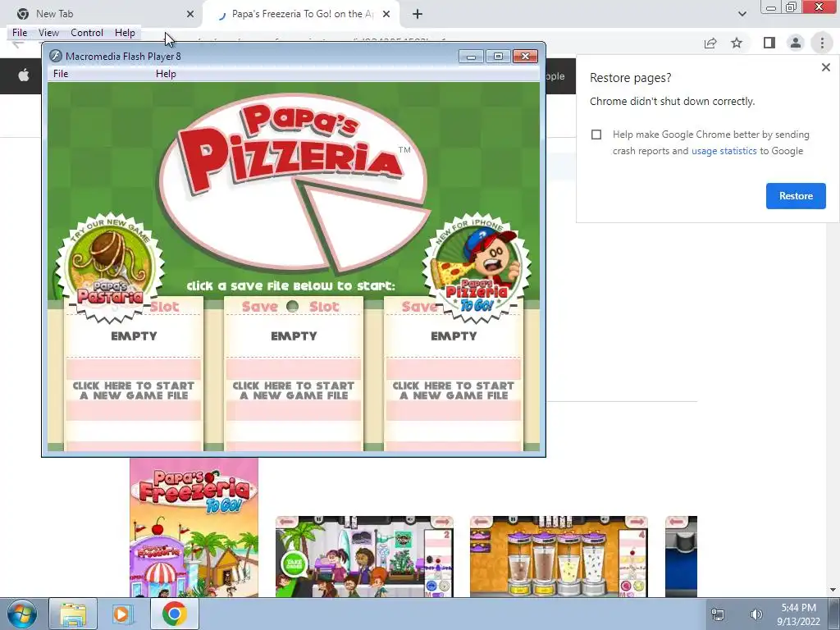840x630 pixels.
Task: Toggle Chrome side panel icon
Action: (x=769, y=43)
